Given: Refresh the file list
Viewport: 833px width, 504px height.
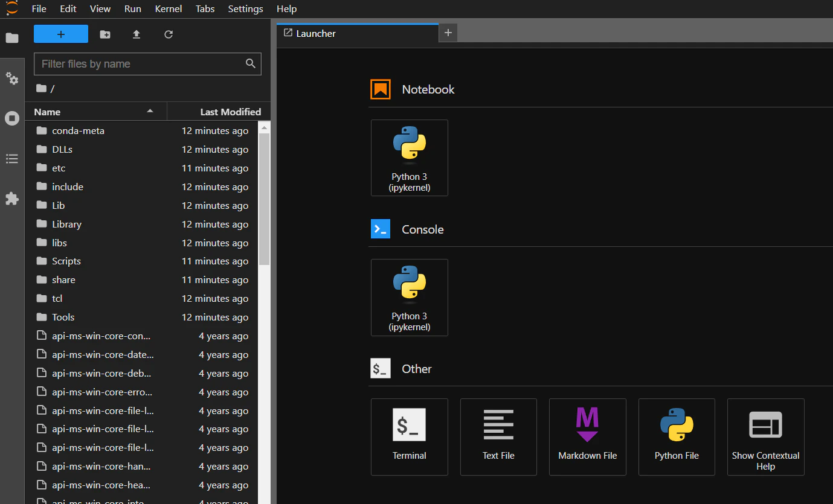Looking at the screenshot, I should [x=169, y=34].
